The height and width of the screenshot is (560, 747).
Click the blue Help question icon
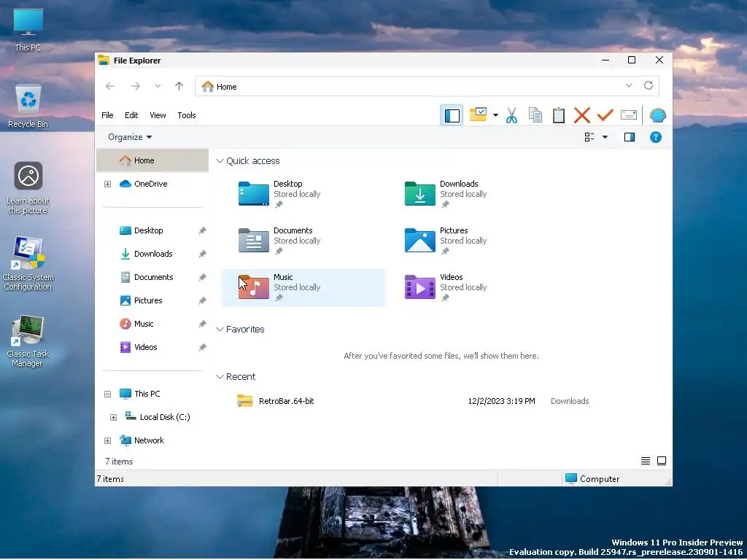(x=656, y=137)
